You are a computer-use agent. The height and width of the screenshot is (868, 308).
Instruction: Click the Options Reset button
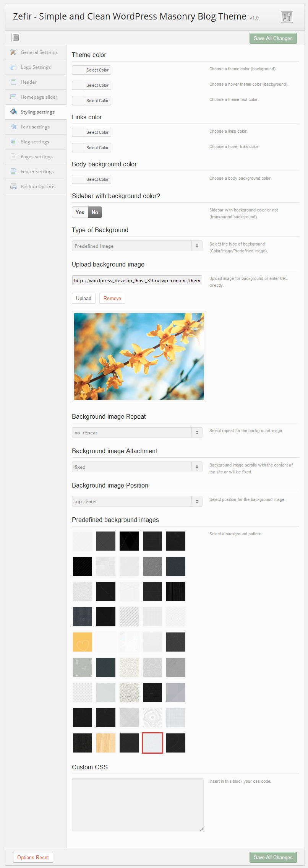click(x=33, y=857)
